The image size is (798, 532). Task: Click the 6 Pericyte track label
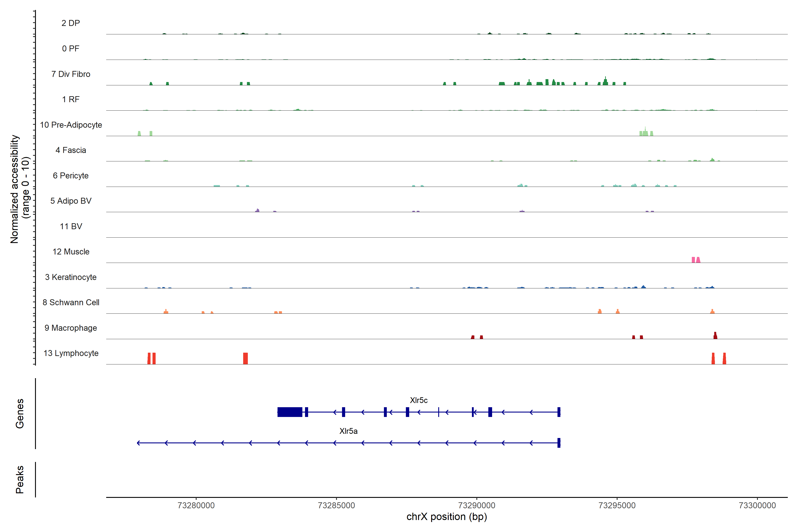point(71,175)
